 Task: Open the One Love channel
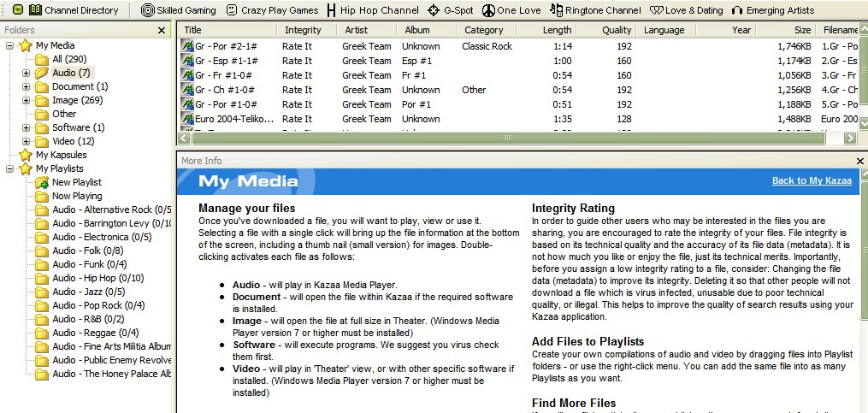pyautogui.click(x=512, y=10)
